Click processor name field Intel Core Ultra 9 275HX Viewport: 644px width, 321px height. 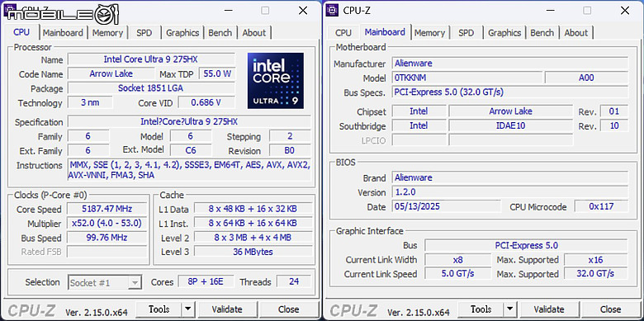(151, 59)
